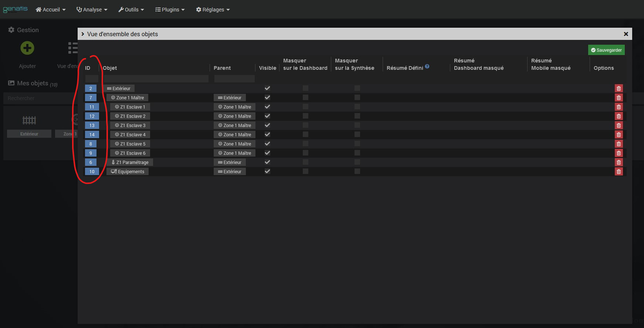Image resolution: width=644 pixels, height=328 pixels.
Task: Open the Accueil dropdown menu
Action: pos(51,10)
